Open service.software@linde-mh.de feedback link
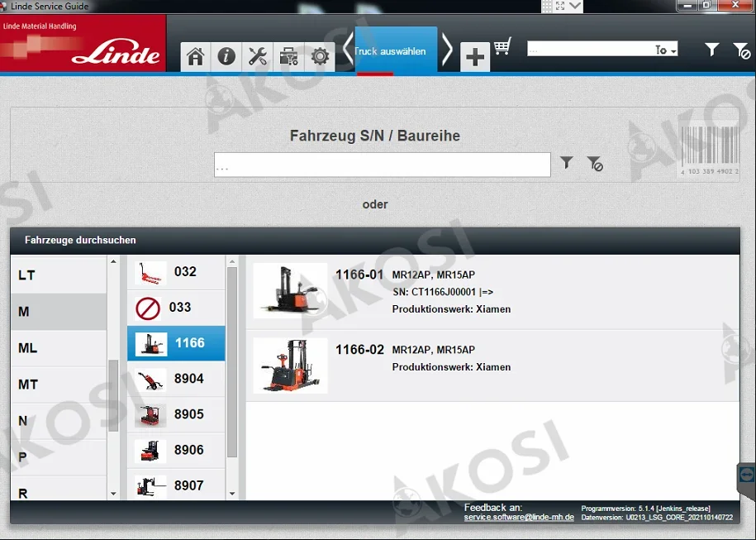This screenshot has height=540, width=756. 519,518
